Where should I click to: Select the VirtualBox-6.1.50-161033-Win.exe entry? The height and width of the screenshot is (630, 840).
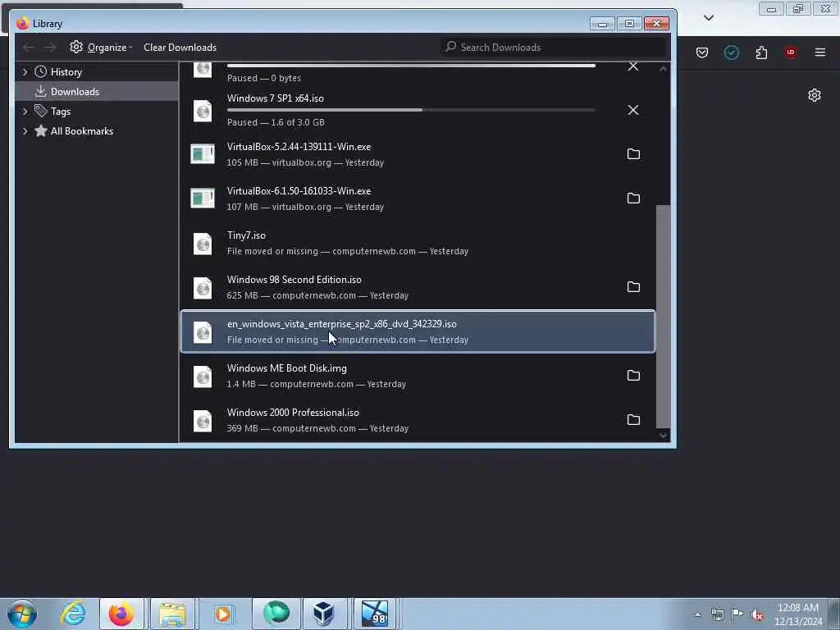click(x=418, y=199)
